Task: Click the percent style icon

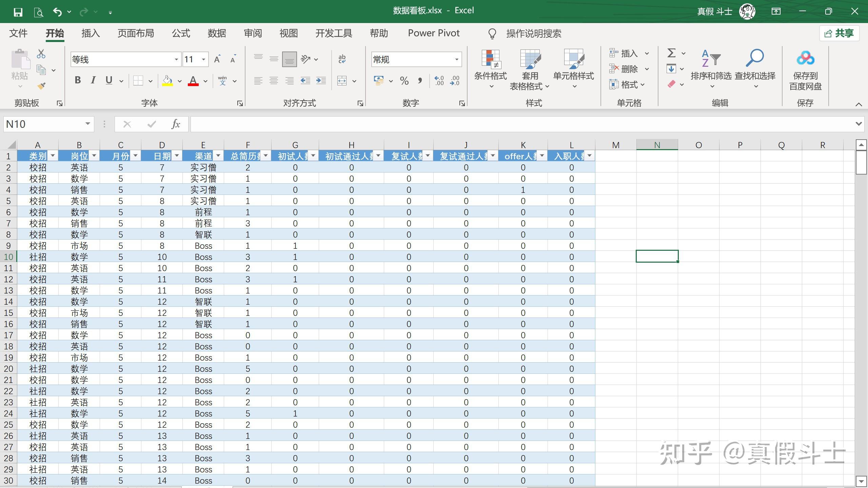Action: (x=404, y=81)
